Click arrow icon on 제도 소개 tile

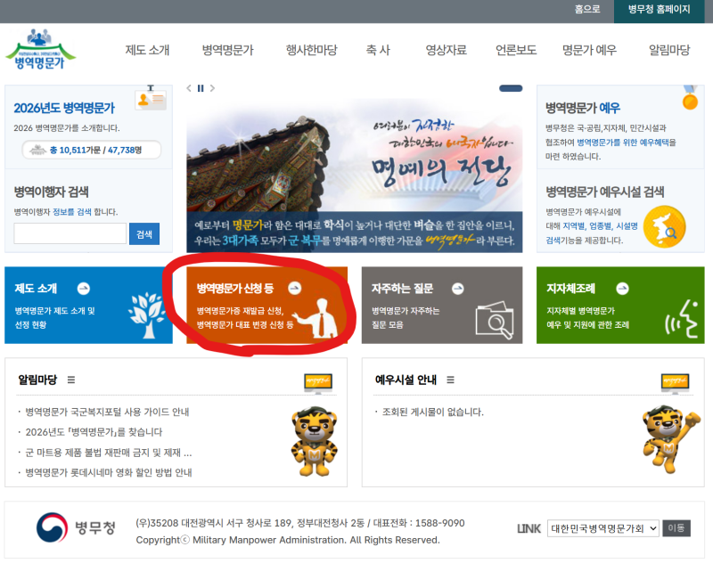(x=84, y=288)
